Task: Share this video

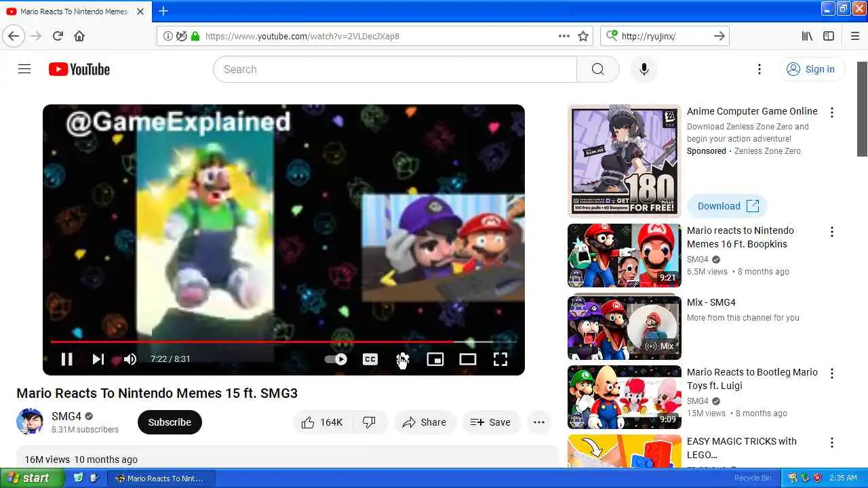Action: point(425,422)
